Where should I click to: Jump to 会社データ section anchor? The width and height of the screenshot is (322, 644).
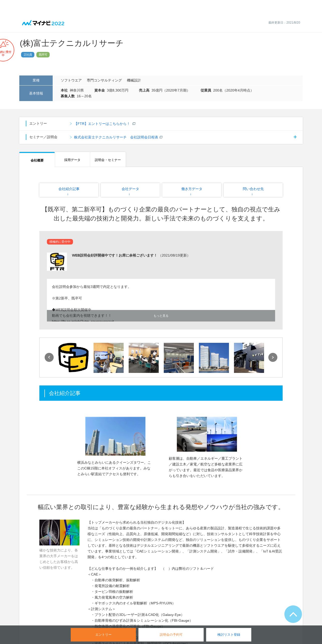130,190
